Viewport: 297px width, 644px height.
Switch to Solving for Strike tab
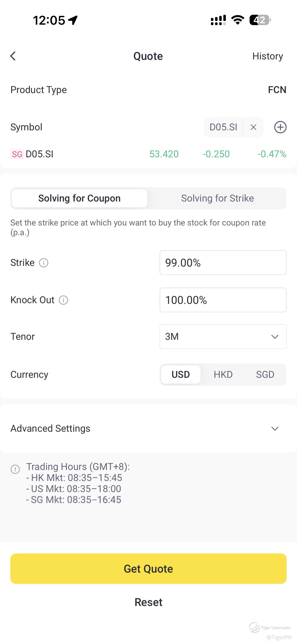(217, 198)
